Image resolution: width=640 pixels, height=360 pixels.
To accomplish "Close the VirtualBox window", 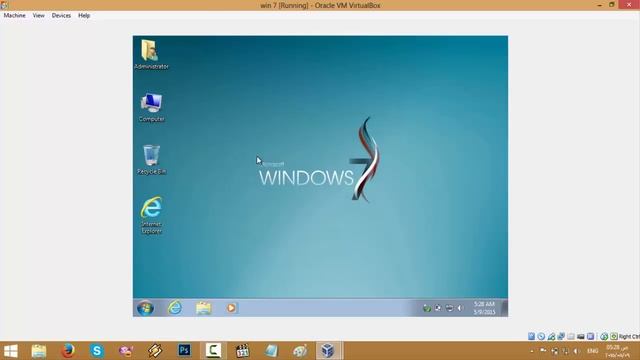I will [629, 4].
